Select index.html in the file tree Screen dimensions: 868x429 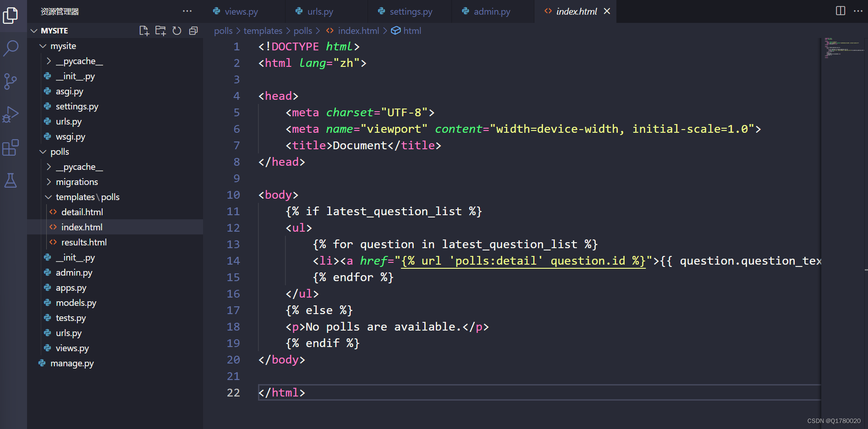tap(115, 227)
